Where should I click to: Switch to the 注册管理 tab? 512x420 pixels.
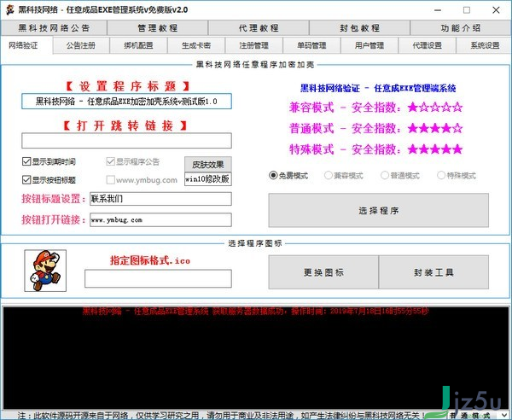pos(253,45)
